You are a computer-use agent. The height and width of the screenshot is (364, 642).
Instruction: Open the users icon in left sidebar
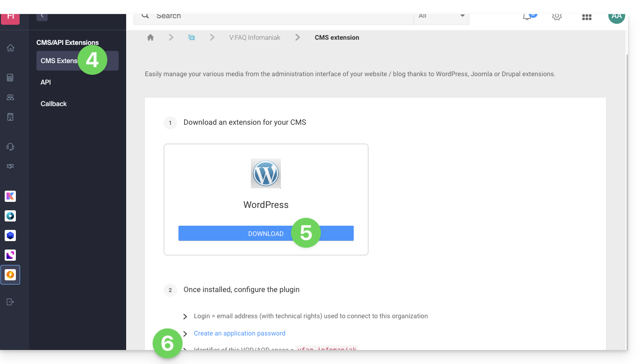pyautogui.click(x=10, y=97)
